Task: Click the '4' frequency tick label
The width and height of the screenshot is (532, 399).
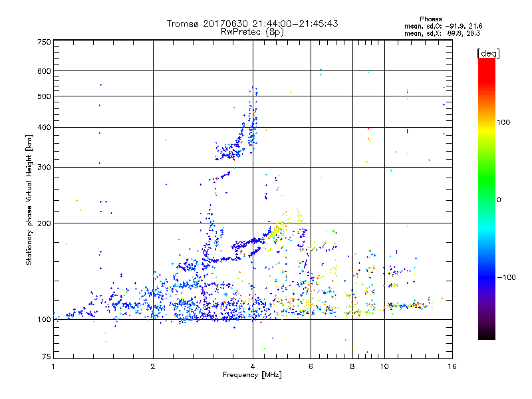Action: pos(253,366)
